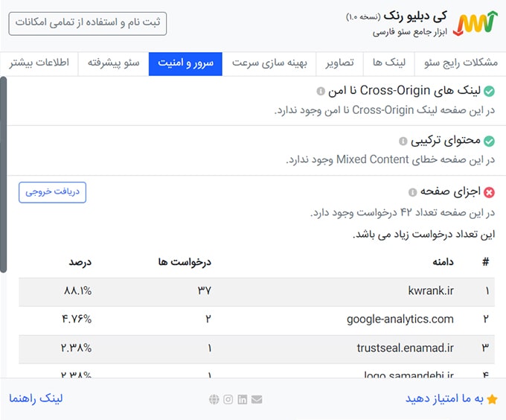
Task: Switch to سئو پیشرفته tab
Action: [x=113, y=63]
